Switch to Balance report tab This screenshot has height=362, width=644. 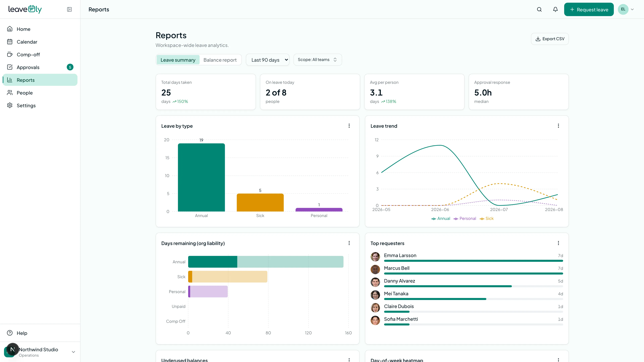pos(220,60)
